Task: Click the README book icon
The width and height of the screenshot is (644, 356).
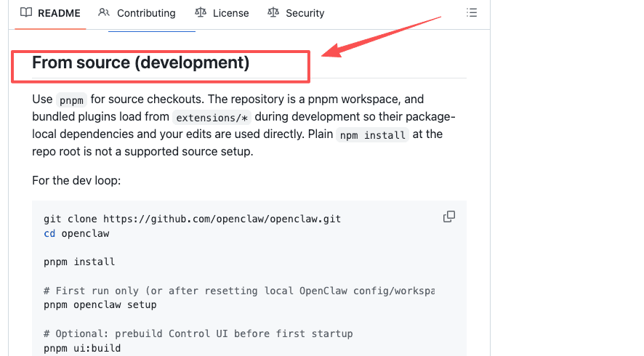Action: (26, 13)
